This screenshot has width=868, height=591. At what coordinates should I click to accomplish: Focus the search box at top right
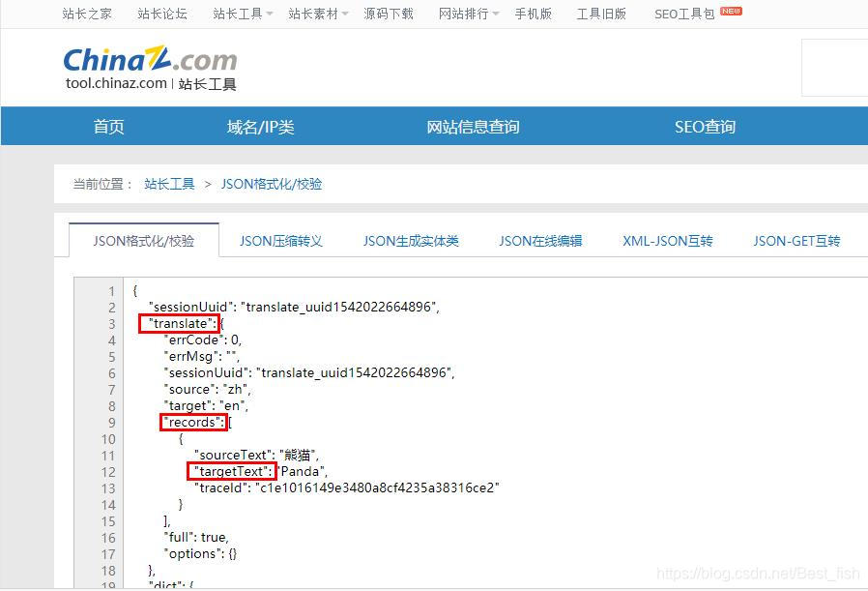coord(834,68)
